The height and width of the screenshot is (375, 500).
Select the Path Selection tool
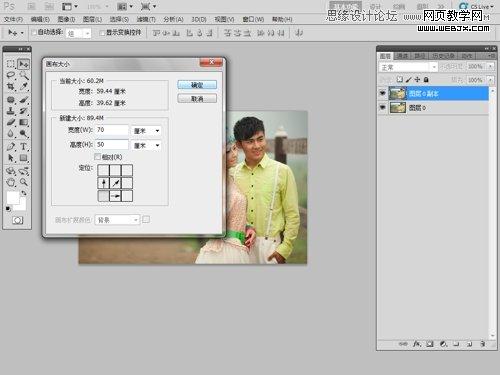tap(11, 158)
